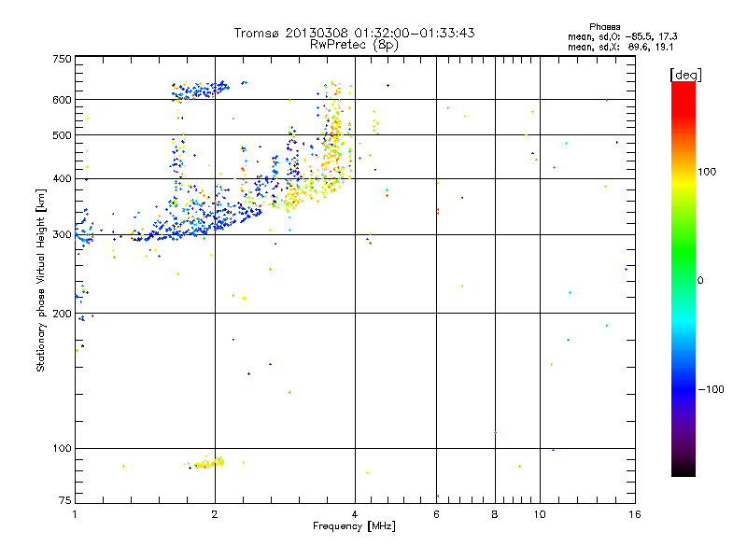This screenshot has height=560, width=747.
Task: Click the yellow echo cluster below 100 km
Action: (207, 463)
